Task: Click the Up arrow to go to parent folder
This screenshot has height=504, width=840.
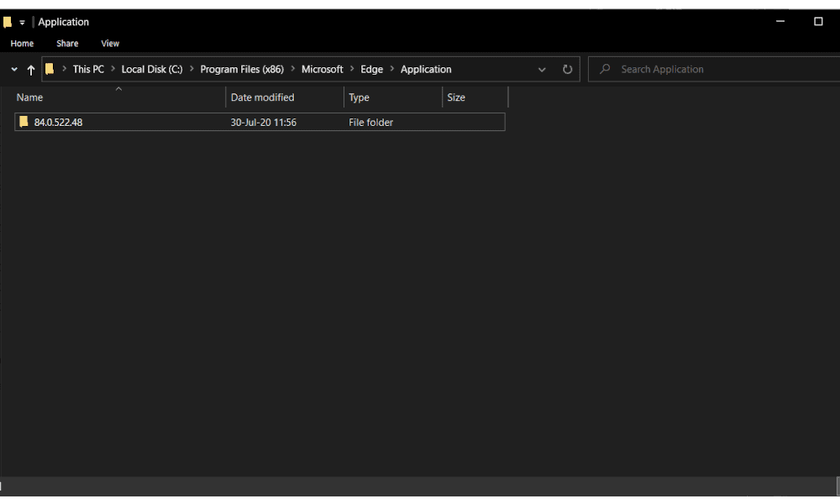Action: coord(31,69)
